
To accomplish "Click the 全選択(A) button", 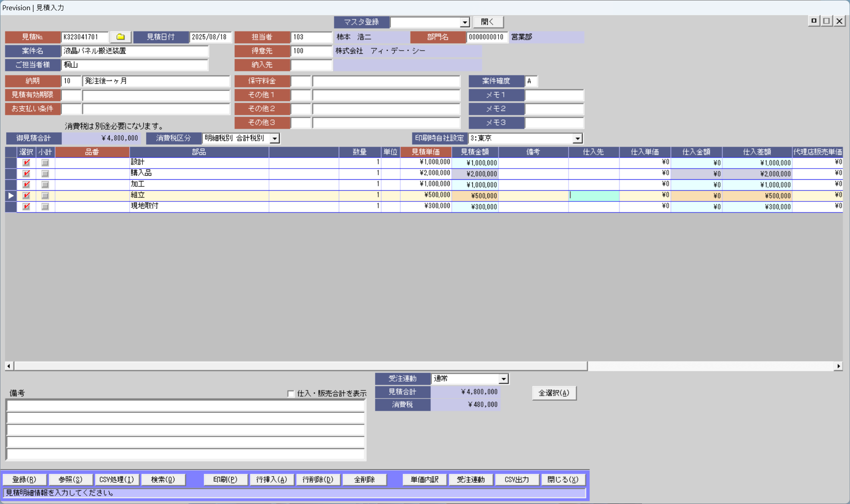I will click(553, 393).
